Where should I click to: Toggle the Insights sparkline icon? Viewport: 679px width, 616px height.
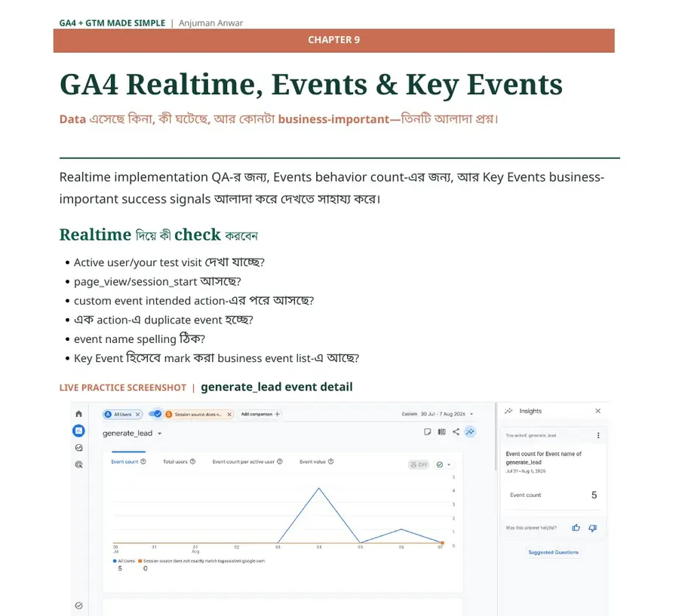click(x=470, y=431)
